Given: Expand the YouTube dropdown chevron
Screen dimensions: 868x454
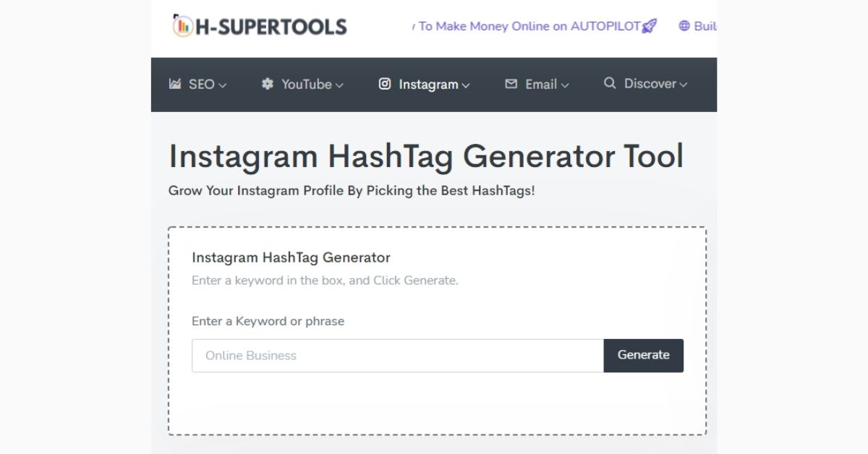Looking at the screenshot, I should (339, 85).
